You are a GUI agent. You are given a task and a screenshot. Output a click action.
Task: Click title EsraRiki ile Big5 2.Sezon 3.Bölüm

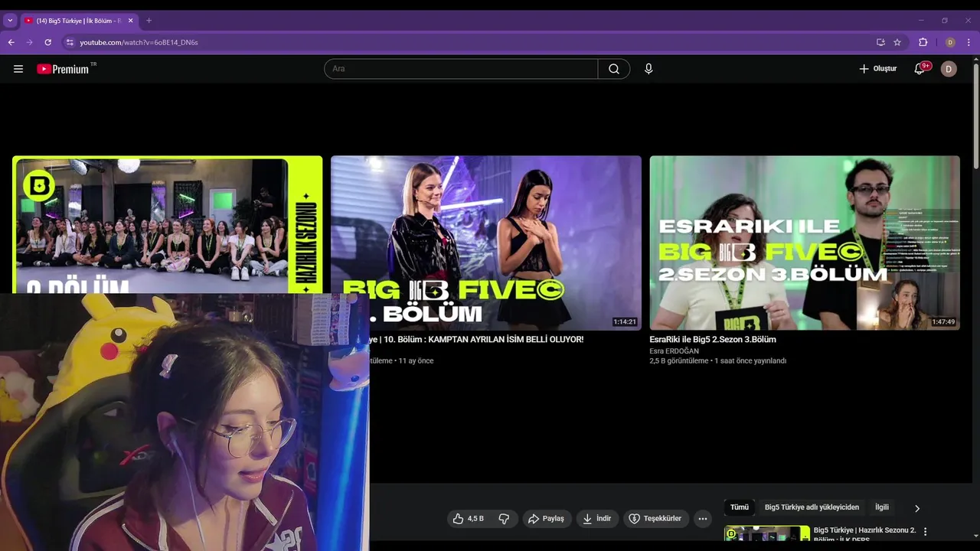pos(713,339)
